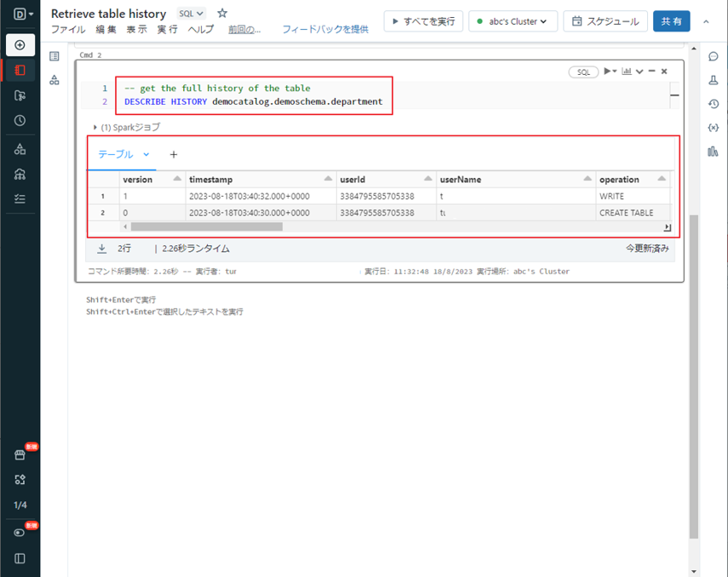Open the Workspace notebook sidebar icon
The height and width of the screenshot is (577, 728).
click(20, 70)
